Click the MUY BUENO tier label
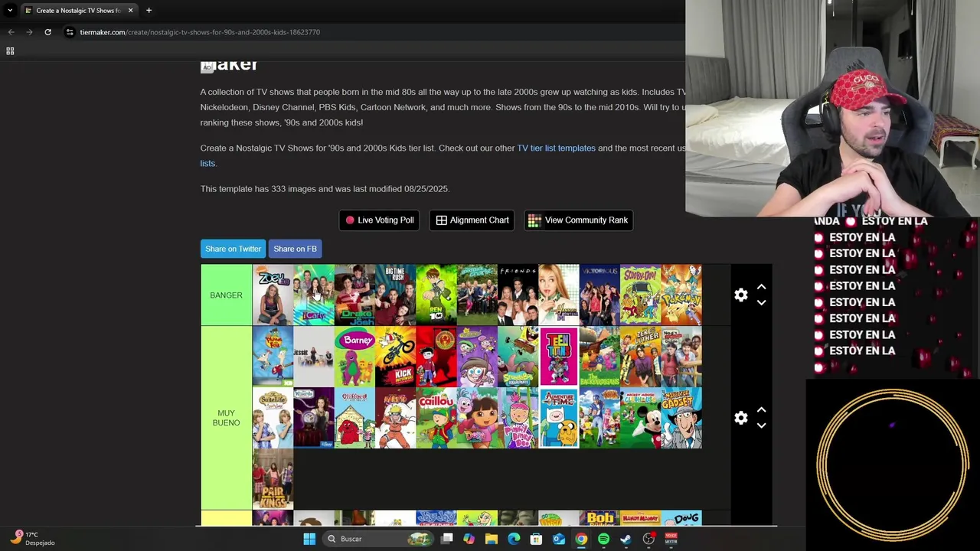This screenshot has height=551, width=980. tap(226, 418)
